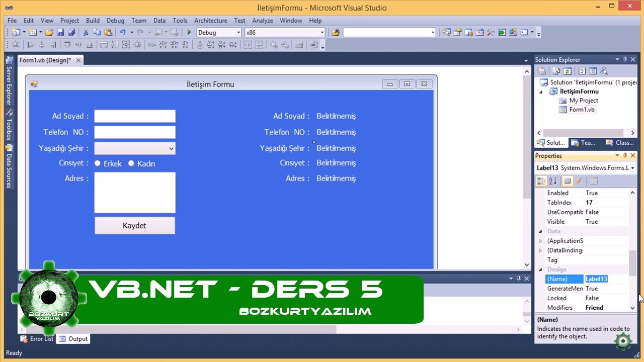Screen dimensions: 644x362
Task: Click View Designer icon in Solution Explorer
Action: 593,71
